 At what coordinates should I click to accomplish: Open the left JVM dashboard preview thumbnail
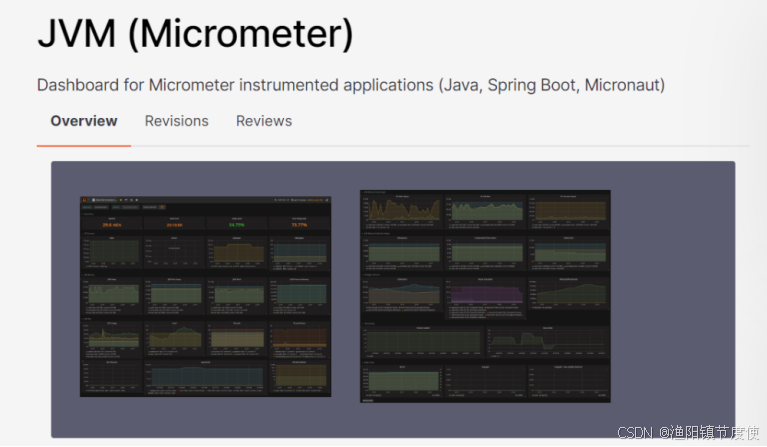[x=205, y=296]
